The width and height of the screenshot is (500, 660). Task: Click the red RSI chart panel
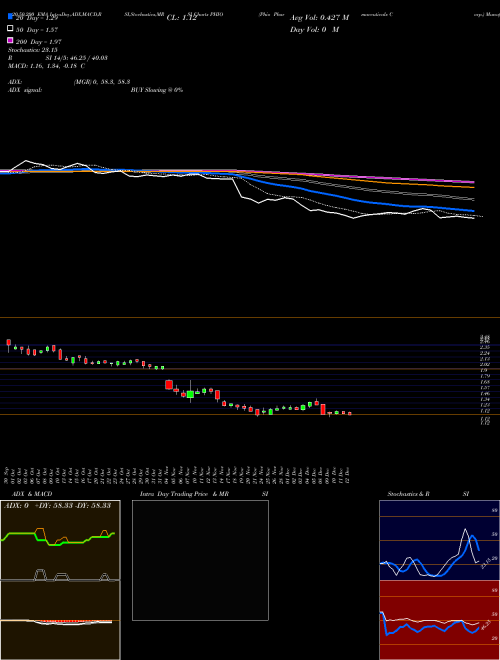[x=439, y=620]
